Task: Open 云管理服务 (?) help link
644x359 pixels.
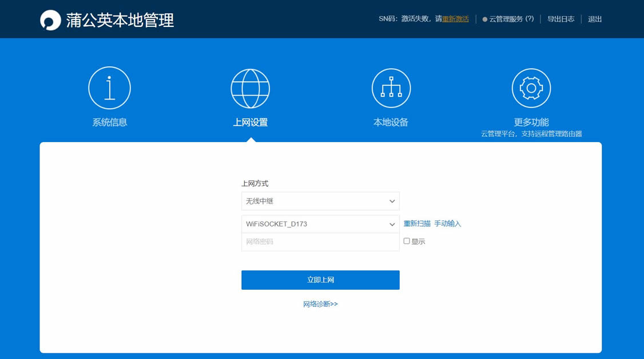Action: point(511,19)
